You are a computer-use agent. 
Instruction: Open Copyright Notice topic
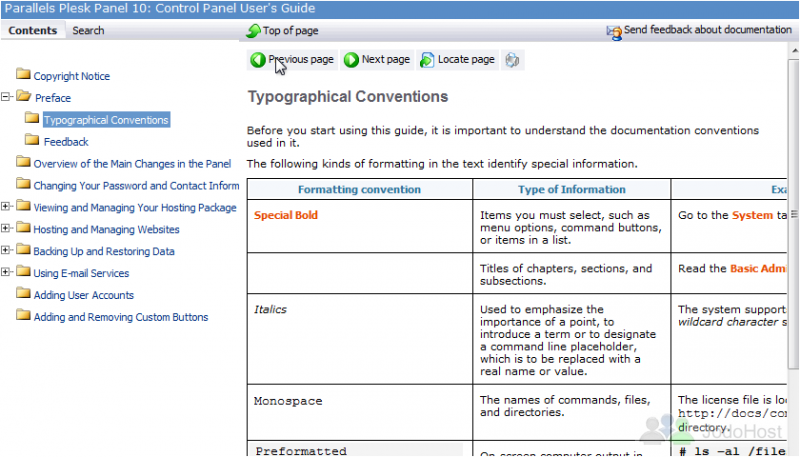(71, 76)
